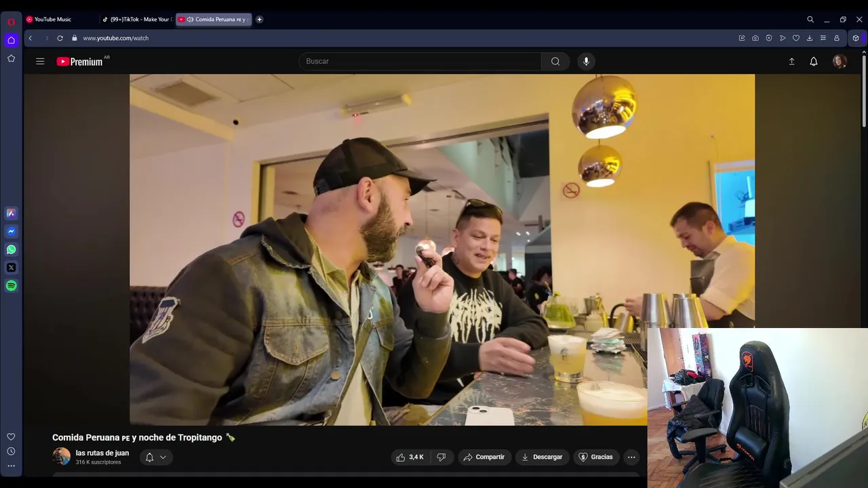
Task: Open Opera Flow send icon
Action: [783, 38]
